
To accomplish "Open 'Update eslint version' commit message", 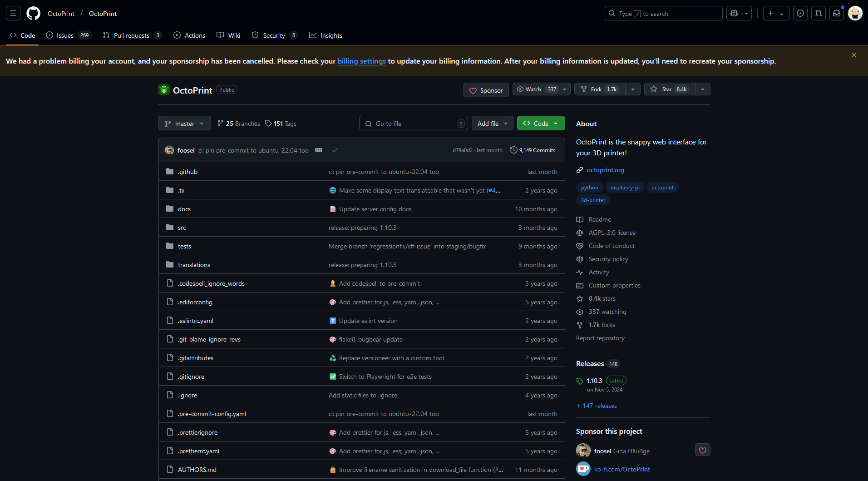I will 368,321.
